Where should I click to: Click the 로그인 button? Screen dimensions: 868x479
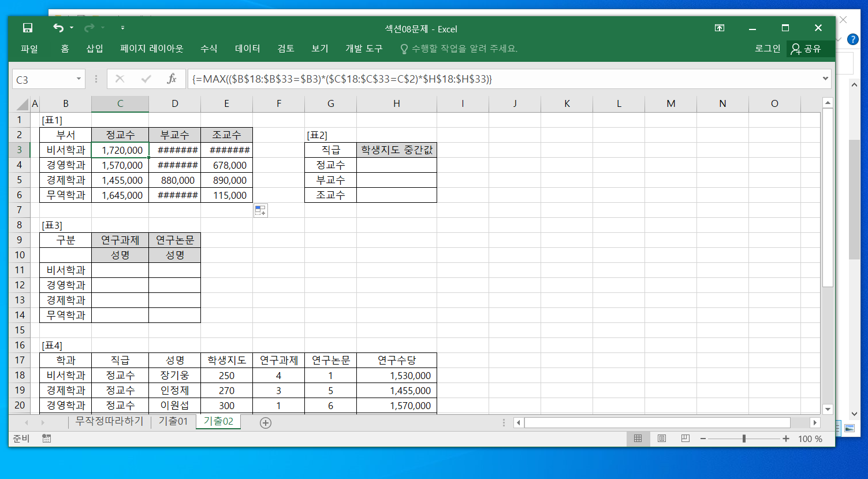point(768,49)
